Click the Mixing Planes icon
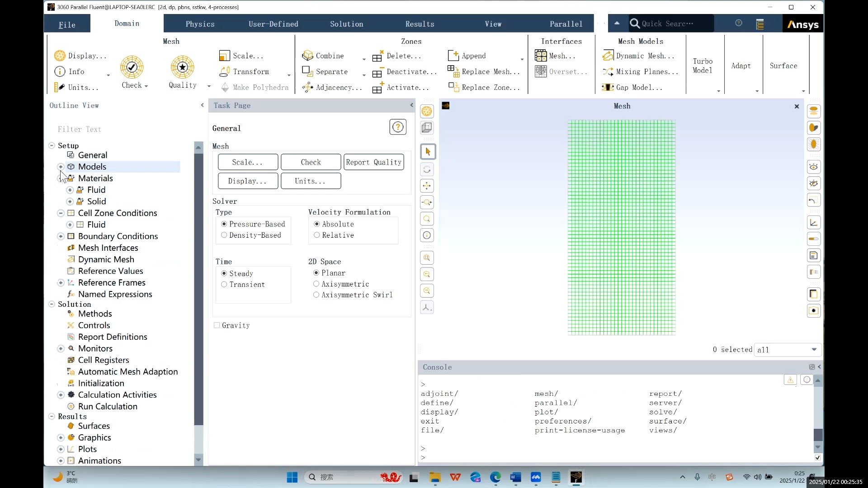The width and height of the screenshot is (868, 488). point(608,72)
